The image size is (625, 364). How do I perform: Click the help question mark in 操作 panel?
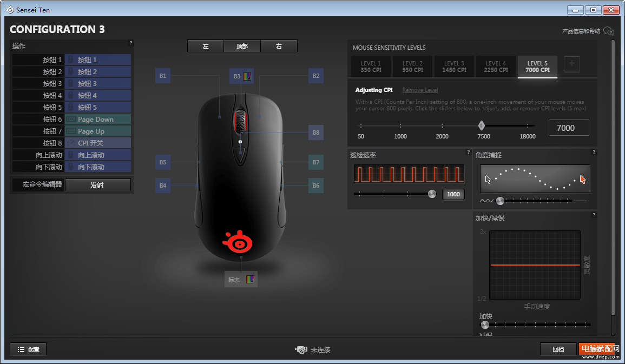coord(131,43)
